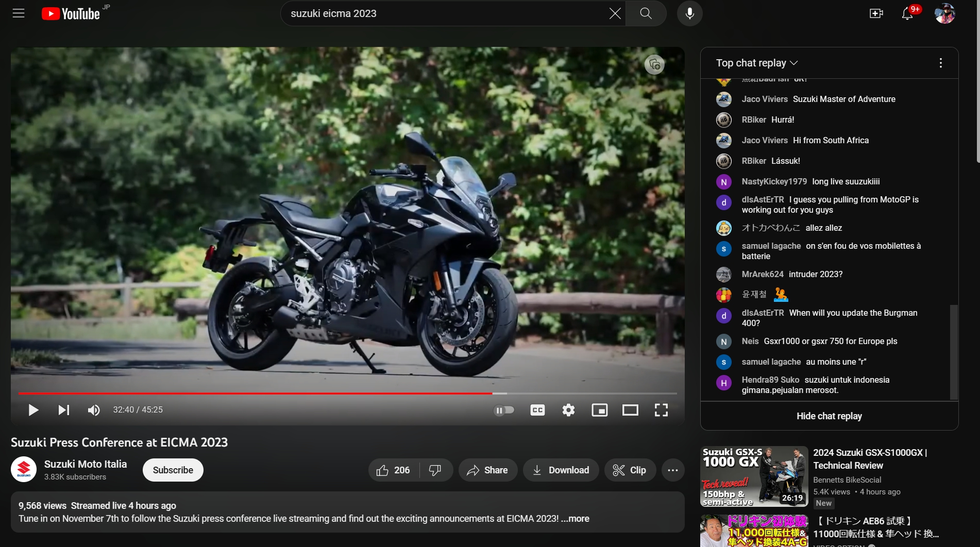Viewport: 980px width, 547px height.
Task: Click RBiker in the 'Hurrá!' chat message
Action: point(754,119)
